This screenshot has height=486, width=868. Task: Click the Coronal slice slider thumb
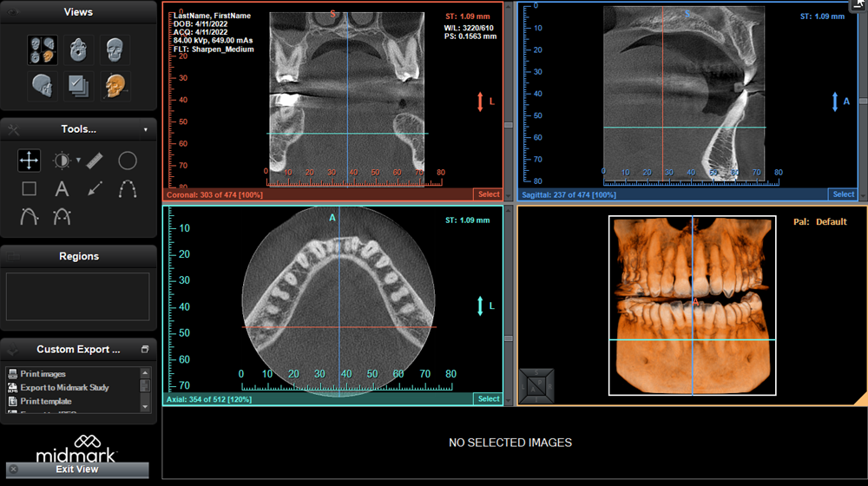click(x=508, y=126)
